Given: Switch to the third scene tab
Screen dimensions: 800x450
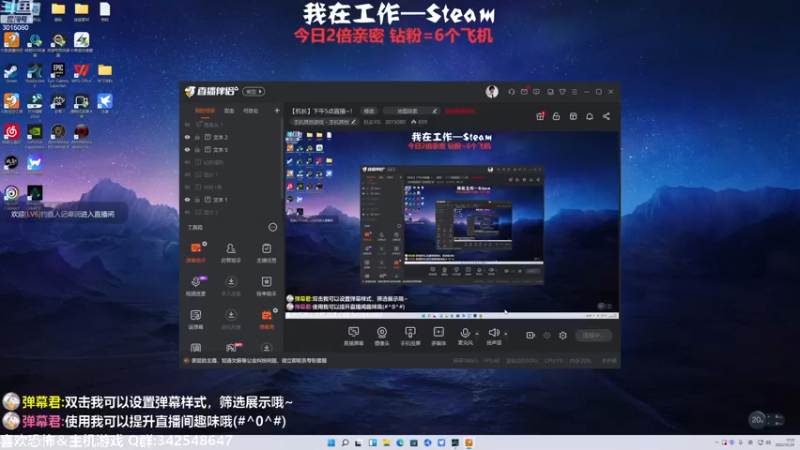Looking at the screenshot, I should point(251,111).
